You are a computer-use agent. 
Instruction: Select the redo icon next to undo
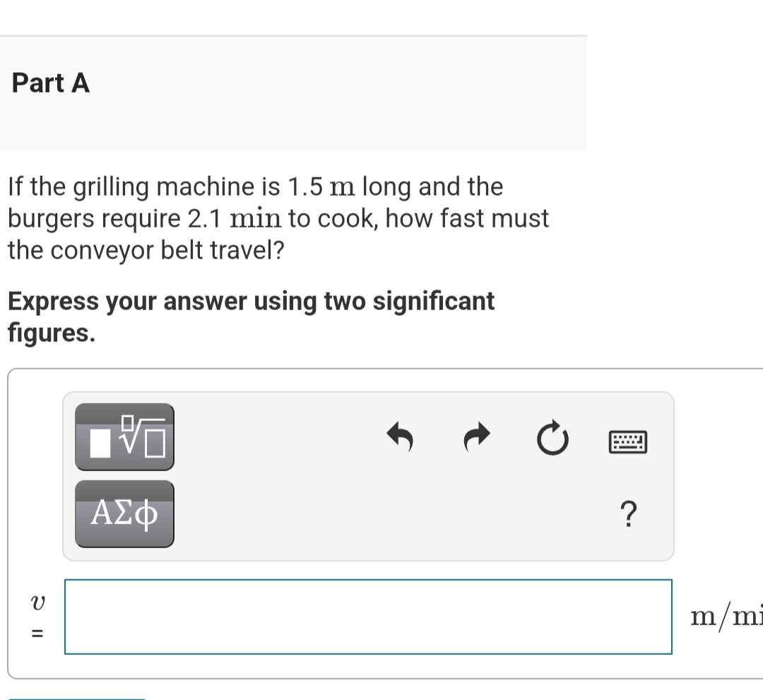click(475, 436)
